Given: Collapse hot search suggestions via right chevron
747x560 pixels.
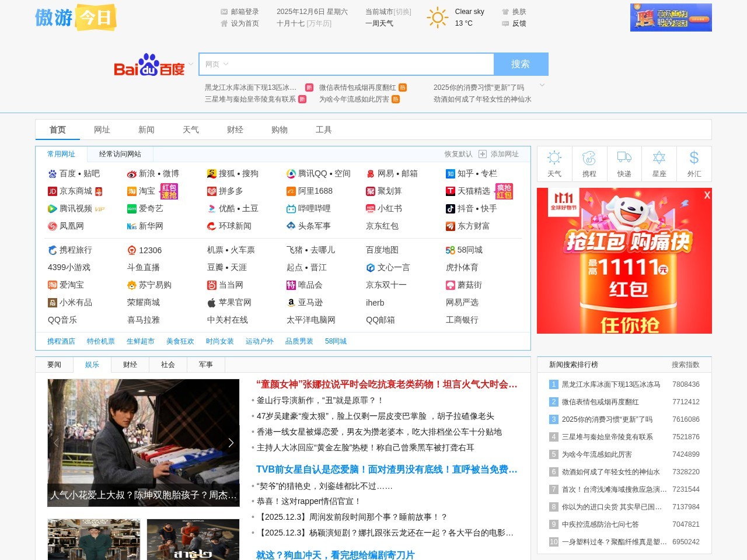Looking at the screenshot, I should [542, 85].
